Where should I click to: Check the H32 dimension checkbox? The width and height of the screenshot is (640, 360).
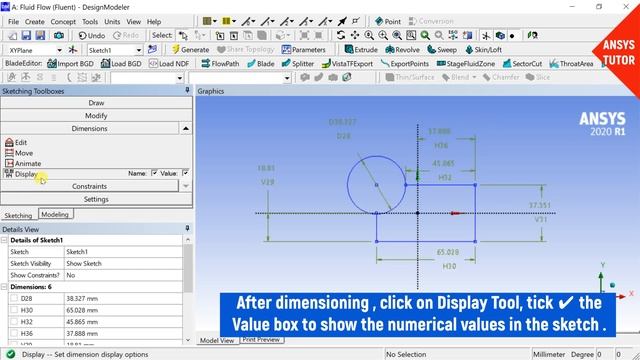(14, 322)
